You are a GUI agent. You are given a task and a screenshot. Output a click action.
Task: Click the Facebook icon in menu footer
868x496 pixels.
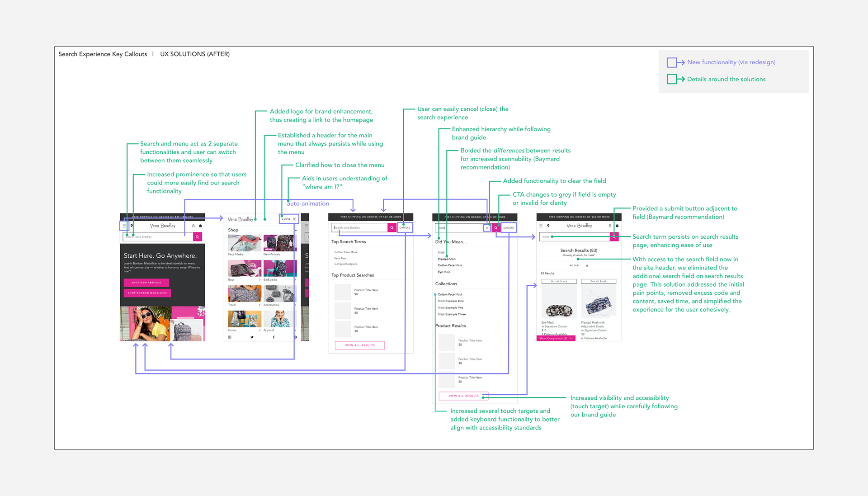[x=274, y=337]
